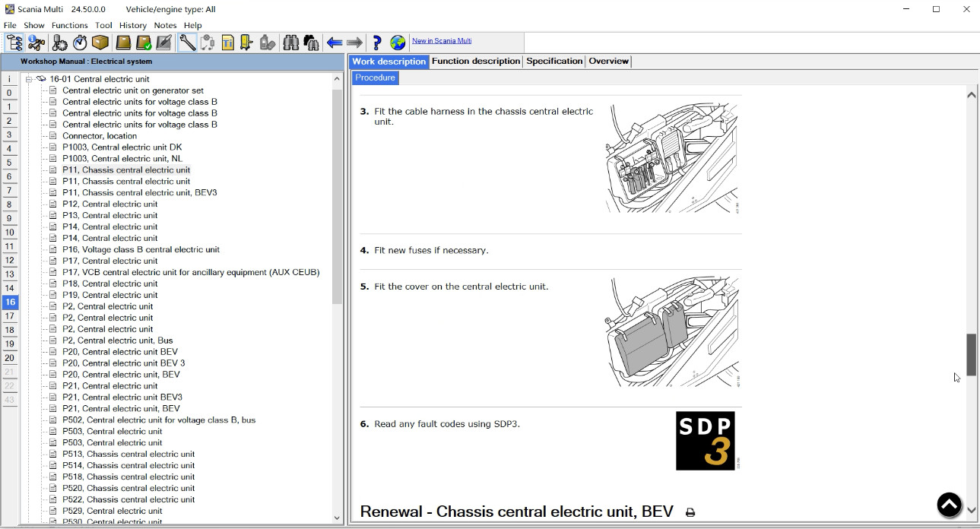Viewport: 980px width, 529px height.
Task: Click the cardboard box parts icon
Action: pos(100,43)
